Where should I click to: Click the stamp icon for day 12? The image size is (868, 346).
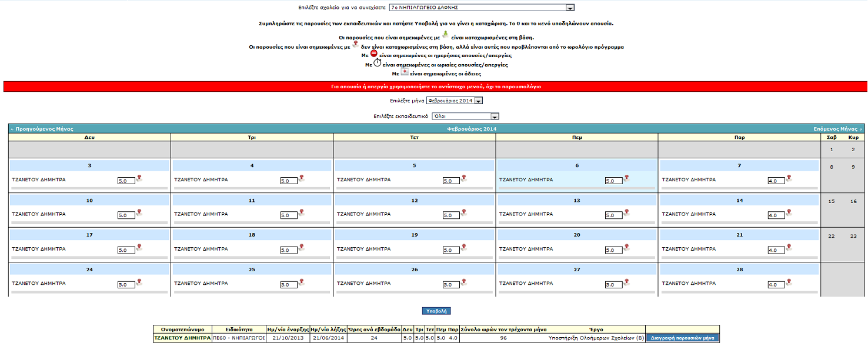[465, 213]
